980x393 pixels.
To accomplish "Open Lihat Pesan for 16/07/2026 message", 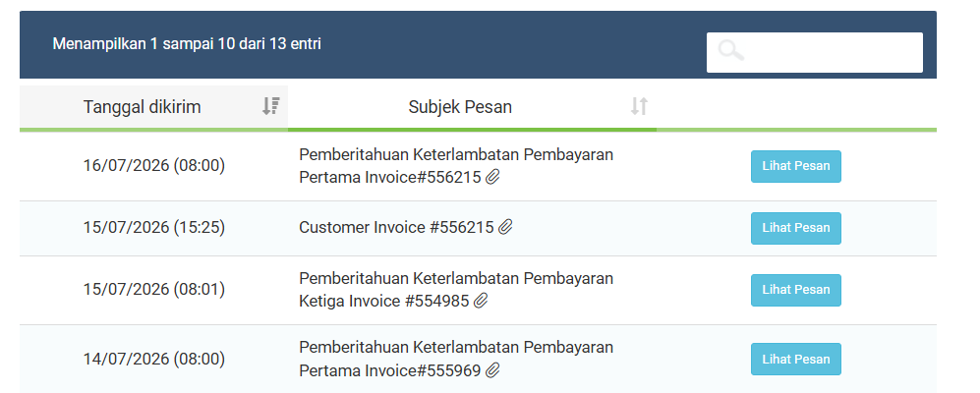I will point(795,166).
